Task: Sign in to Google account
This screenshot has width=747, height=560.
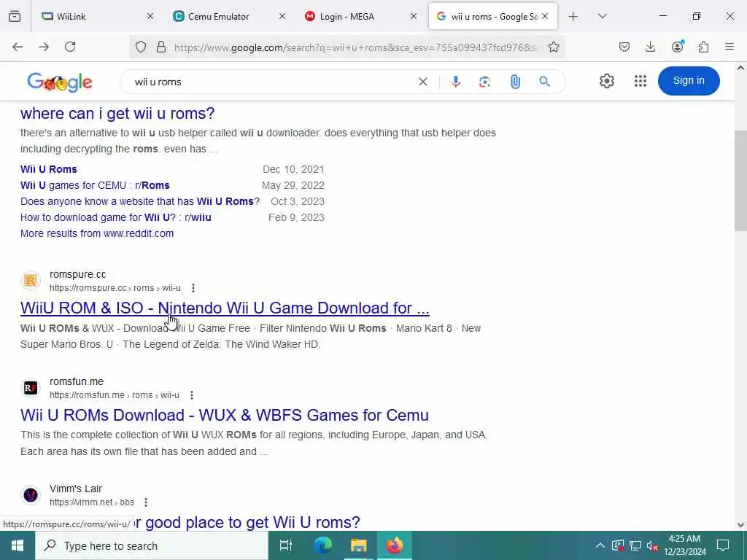Action: click(x=689, y=80)
